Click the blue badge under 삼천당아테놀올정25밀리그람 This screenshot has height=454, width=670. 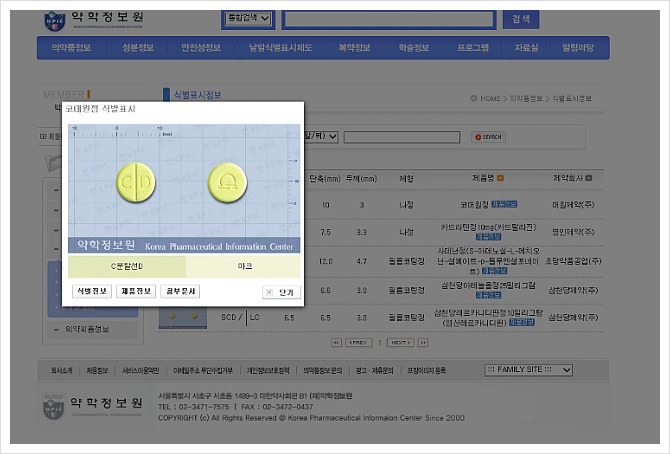click(488, 295)
